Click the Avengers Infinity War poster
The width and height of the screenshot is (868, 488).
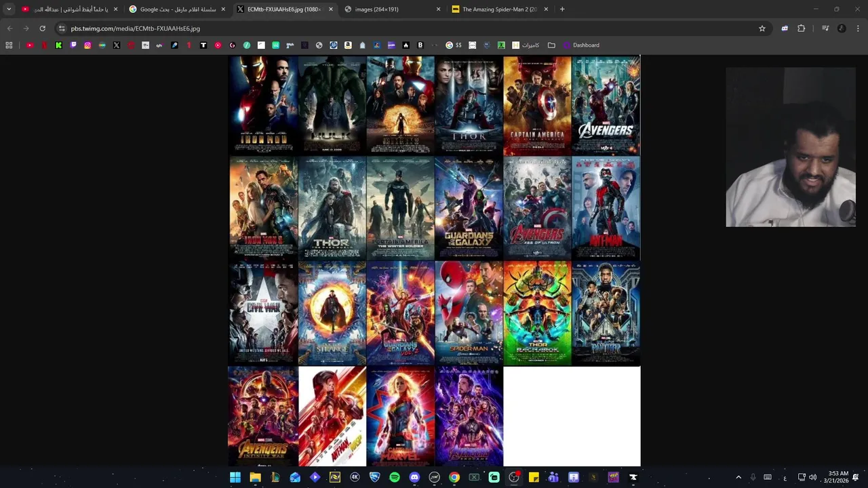point(263,417)
